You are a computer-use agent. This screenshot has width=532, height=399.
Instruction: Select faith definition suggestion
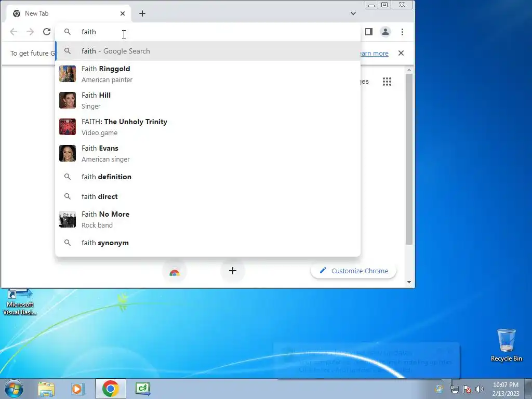point(208,177)
